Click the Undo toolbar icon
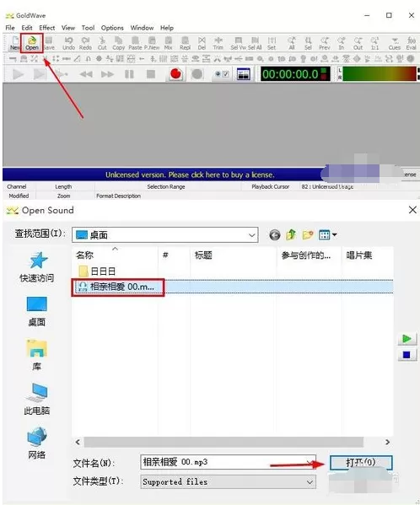Screen dimensions: 420x505 point(68,43)
